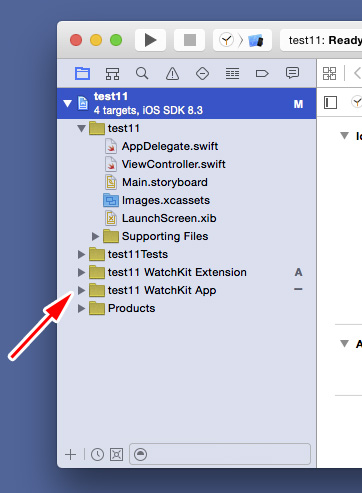Show the Project navigator
This screenshot has height=493, width=362.
pos(82,73)
